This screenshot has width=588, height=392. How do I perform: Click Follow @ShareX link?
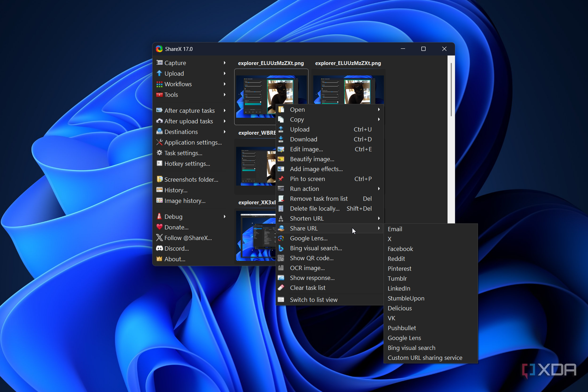click(x=188, y=238)
